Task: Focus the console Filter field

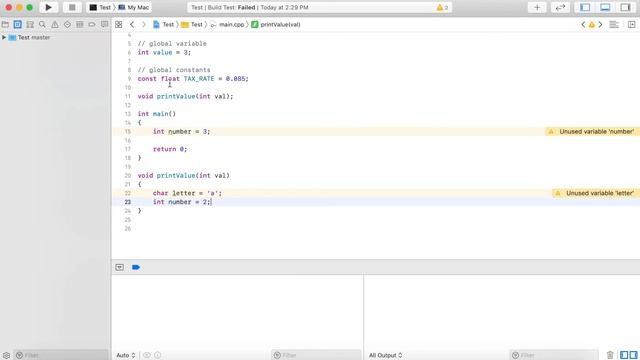Action: (x=554, y=355)
